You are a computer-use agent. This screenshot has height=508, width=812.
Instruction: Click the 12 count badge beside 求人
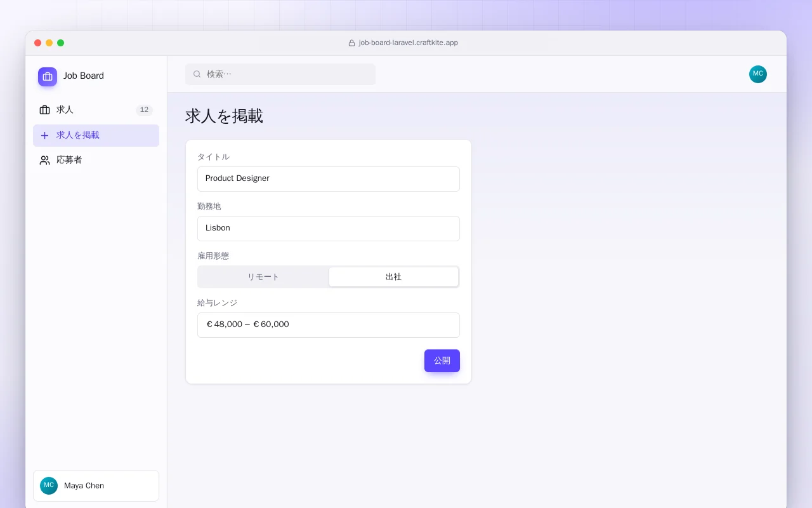point(144,110)
